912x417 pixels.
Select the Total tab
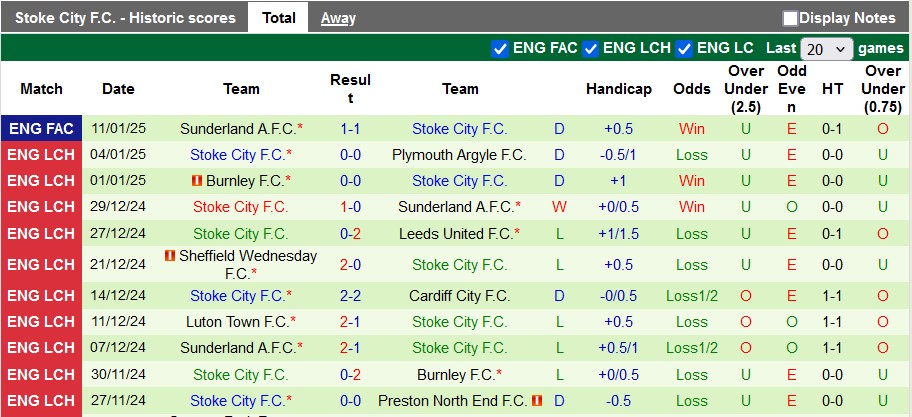point(278,18)
